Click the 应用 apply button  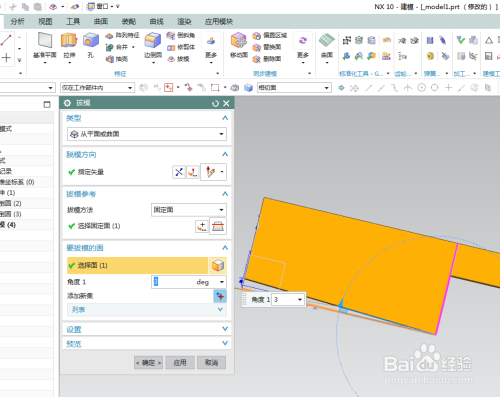point(180,363)
